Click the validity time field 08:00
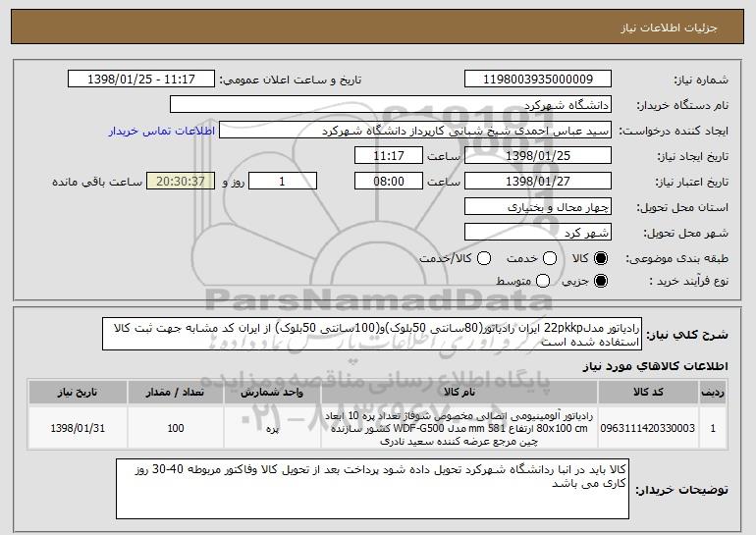This screenshot has height=535, width=756. pos(389,182)
